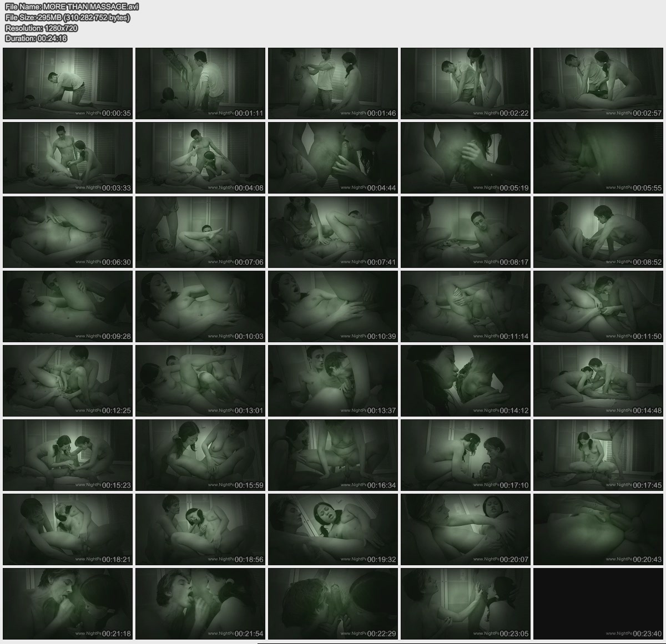Viewport: 666px width, 644px height.
Task: Open the frame marked 00:16:34
Action: 333,455
